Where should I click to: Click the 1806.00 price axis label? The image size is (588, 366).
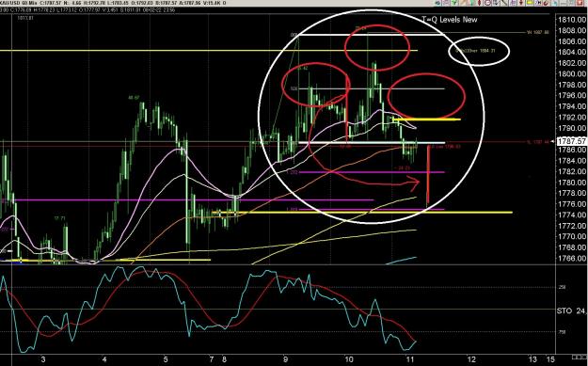pos(572,41)
